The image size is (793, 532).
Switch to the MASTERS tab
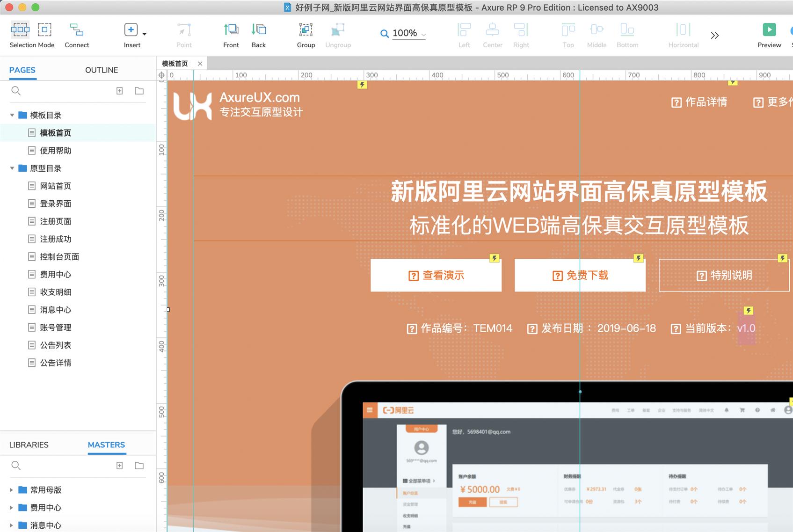point(106,445)
